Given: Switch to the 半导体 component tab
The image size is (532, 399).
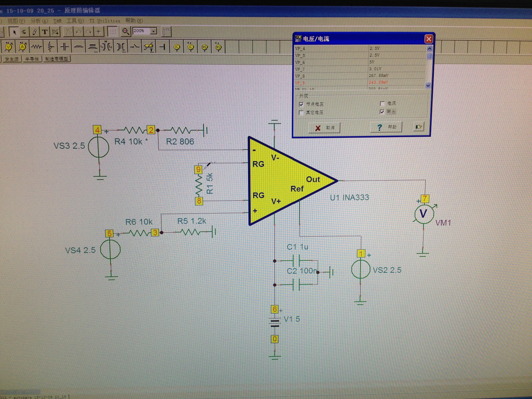Looking at the screenshot, I should [32, 59].
